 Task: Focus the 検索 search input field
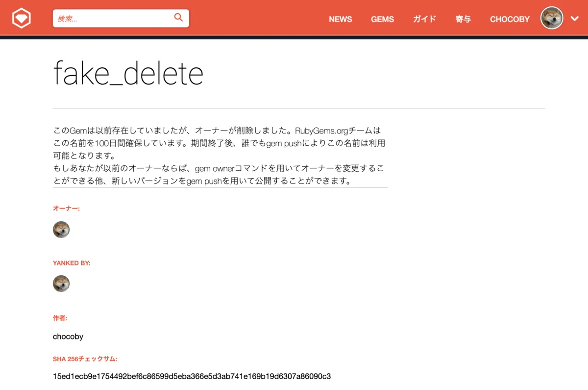pyautogui.click(x=113, y=19)
